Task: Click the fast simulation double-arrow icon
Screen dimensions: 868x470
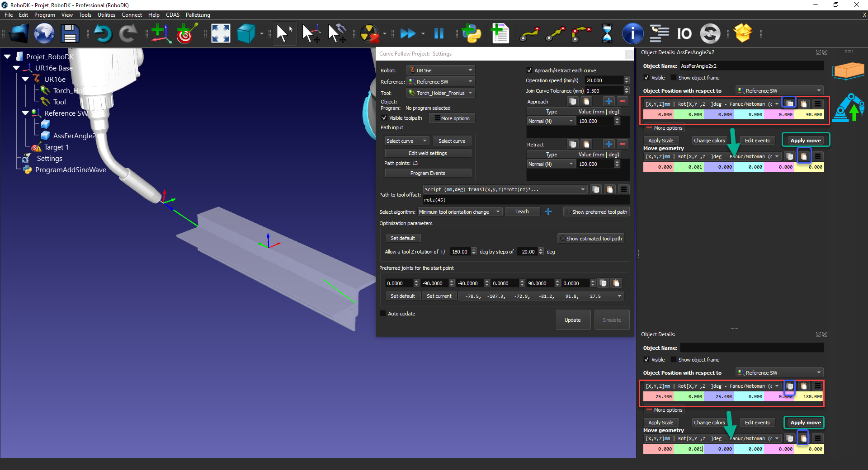Action: [408, 34]
